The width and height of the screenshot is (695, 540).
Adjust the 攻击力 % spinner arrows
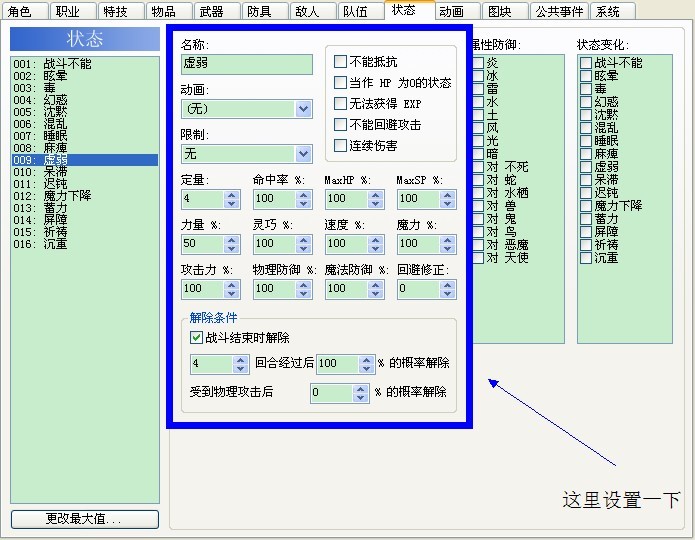click(231, 289)
